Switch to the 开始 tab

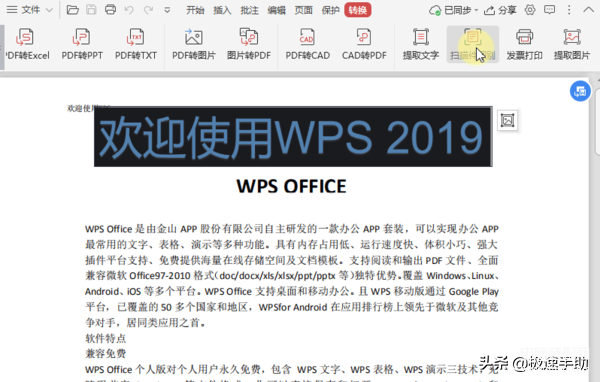pos(195,10)
